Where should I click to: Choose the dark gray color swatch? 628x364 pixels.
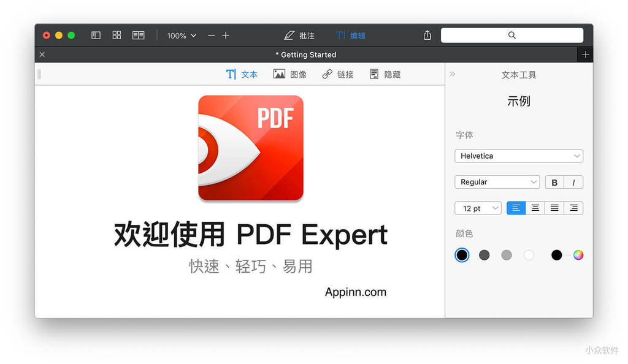[x=484, y=255]
